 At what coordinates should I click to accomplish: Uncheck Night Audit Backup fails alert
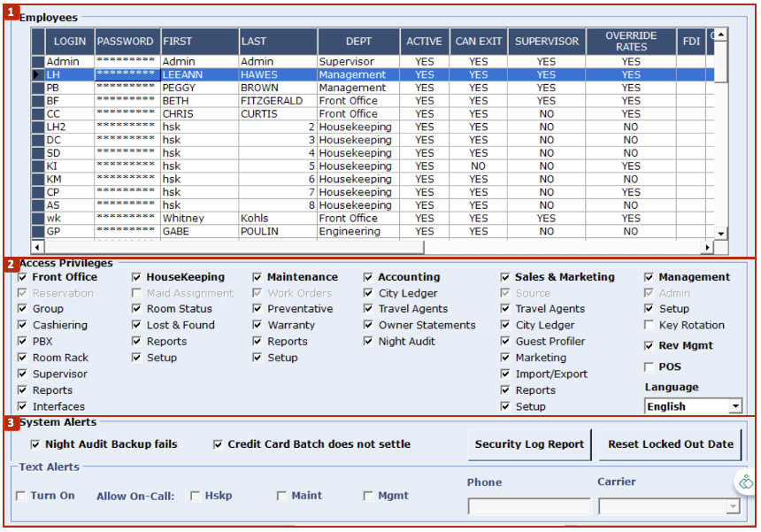[35, 444]
